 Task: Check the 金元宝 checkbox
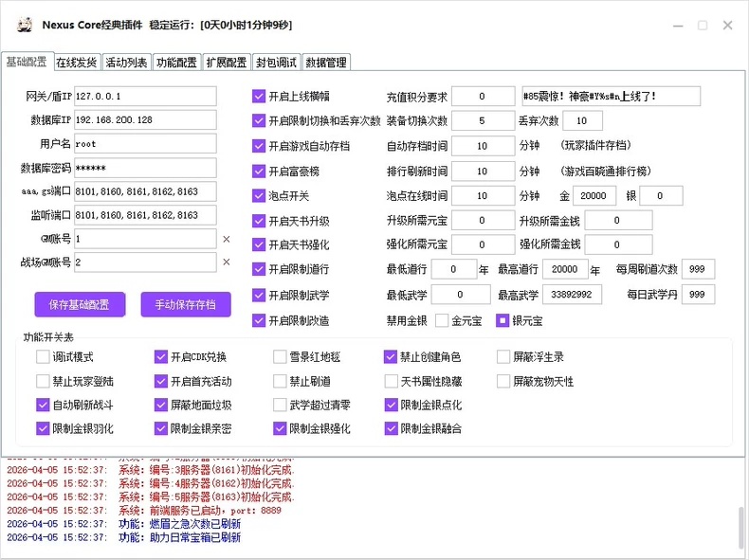pos(442,320)
